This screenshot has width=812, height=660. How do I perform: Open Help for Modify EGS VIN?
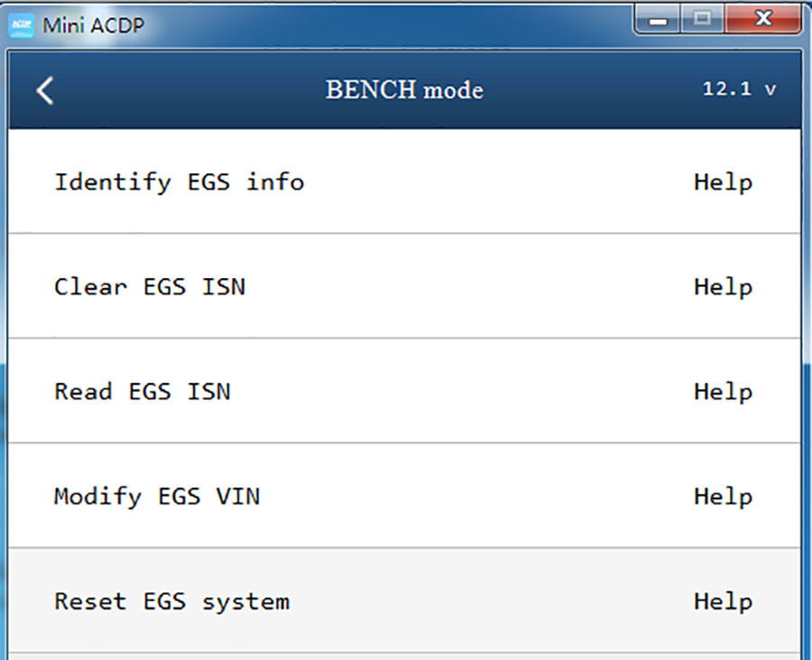click(723, 496)
